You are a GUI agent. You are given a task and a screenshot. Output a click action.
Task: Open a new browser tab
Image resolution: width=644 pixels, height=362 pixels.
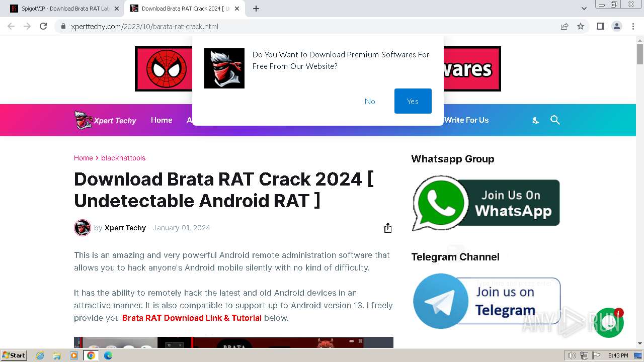(256, 9)
